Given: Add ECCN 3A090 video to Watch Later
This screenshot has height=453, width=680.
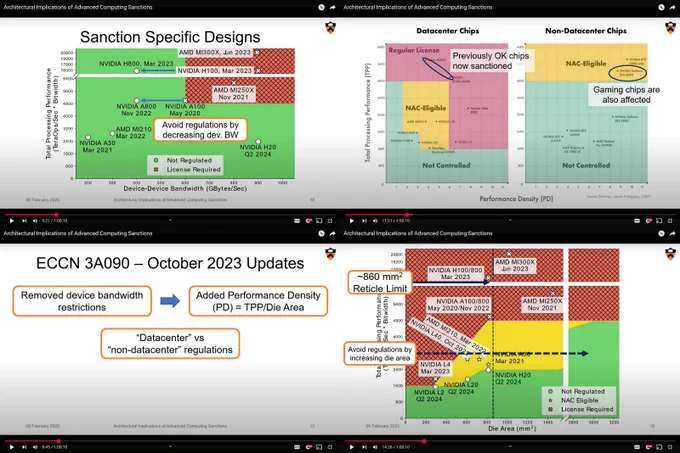Looking at the screenshot, I should tap(321, 233).
